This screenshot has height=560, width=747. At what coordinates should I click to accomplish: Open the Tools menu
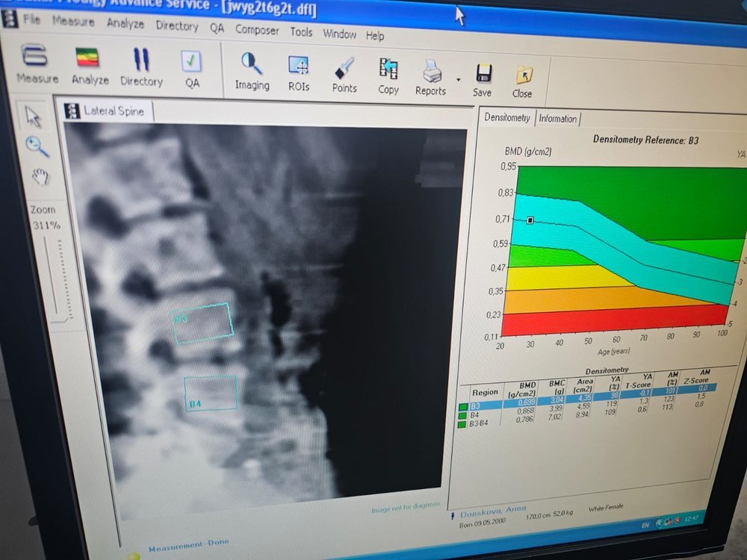[301, 32]
